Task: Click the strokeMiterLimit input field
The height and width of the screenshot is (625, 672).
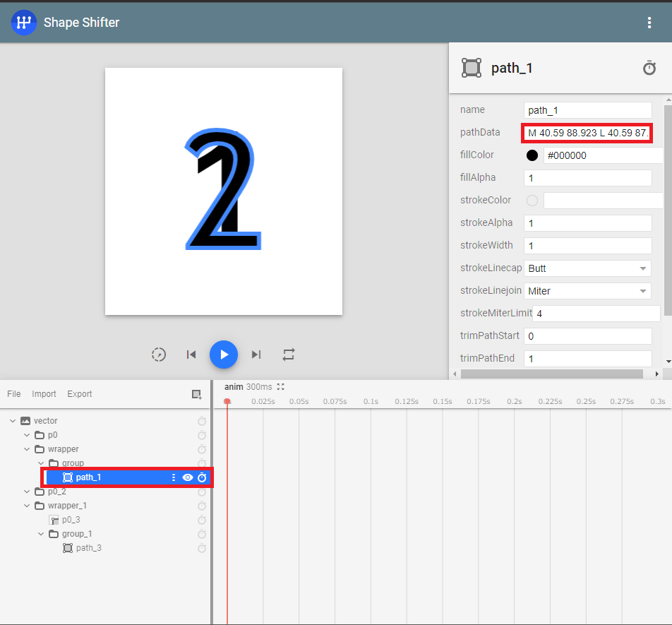Action: point(596,314)
